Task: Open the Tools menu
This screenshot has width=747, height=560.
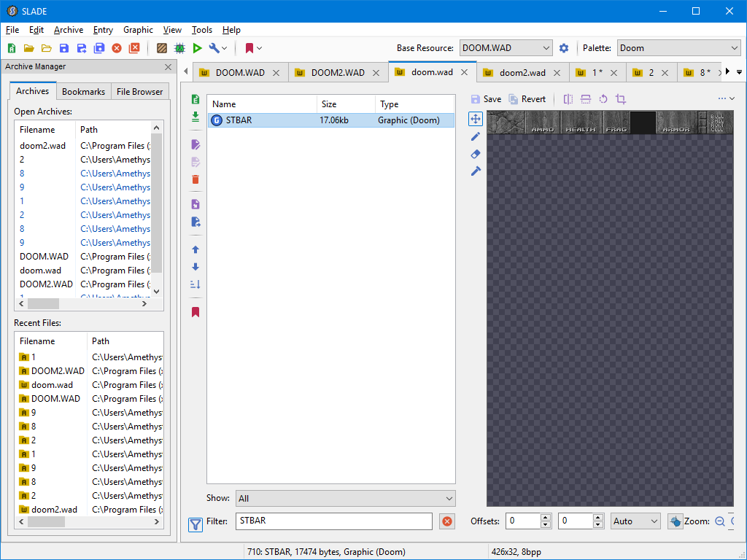Action: tap(202, 30)
